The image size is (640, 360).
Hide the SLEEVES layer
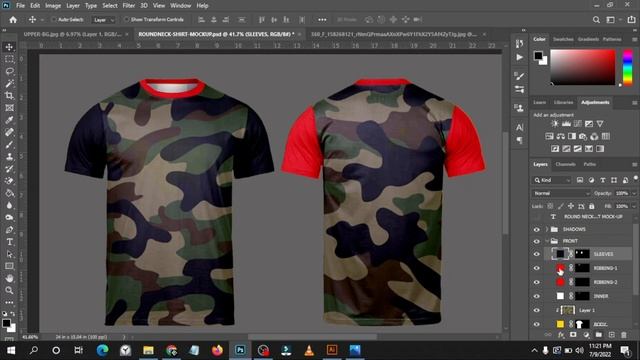pyautogui.click(x=536, y=254)
